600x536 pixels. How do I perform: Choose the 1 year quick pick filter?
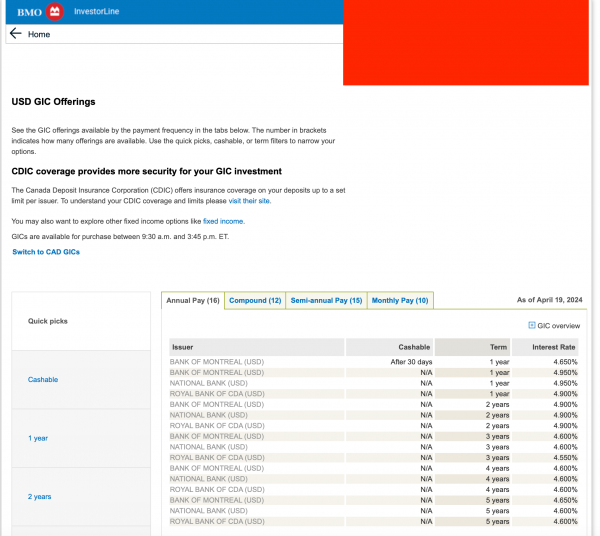38,438
